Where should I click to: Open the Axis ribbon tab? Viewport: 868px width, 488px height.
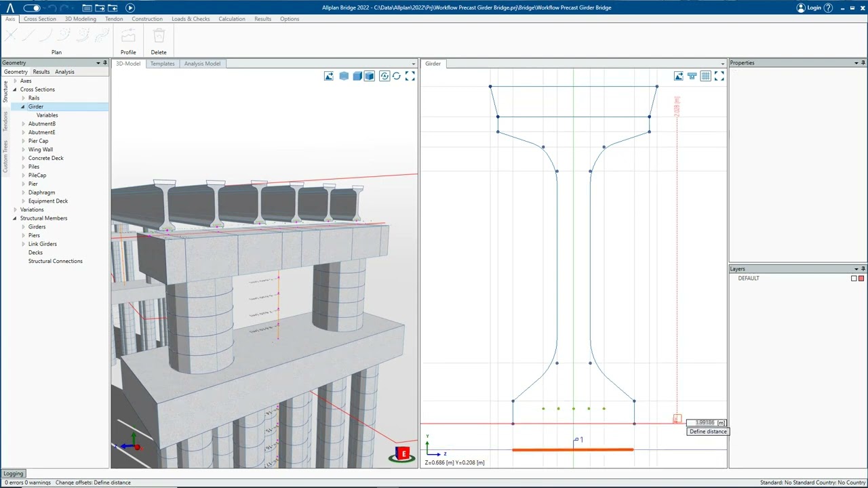[x=10, y=19]
